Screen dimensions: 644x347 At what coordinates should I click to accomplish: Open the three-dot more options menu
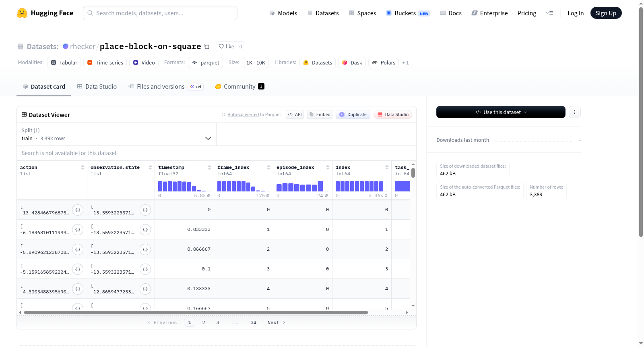tap(575, 112)
